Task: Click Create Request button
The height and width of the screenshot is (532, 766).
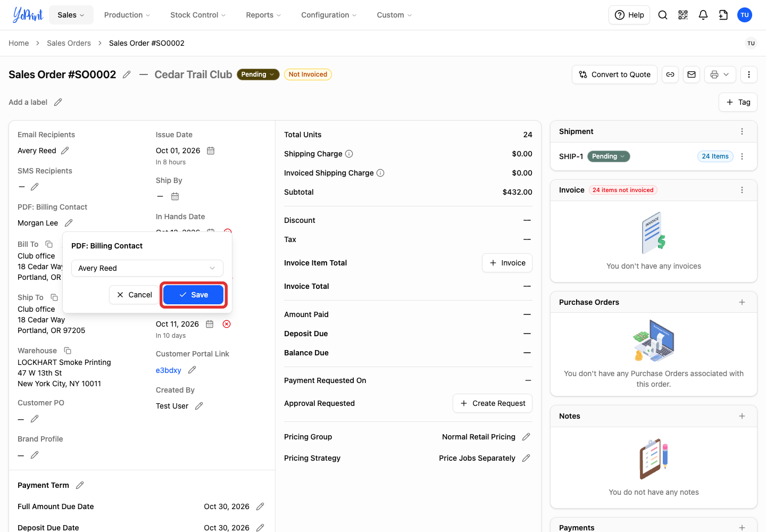Action: click(493, 403)
